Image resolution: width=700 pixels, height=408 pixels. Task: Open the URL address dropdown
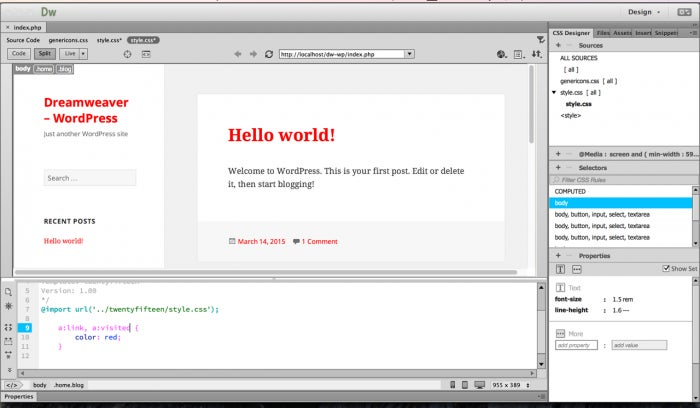pyautogui.click(x=409, y=54)
